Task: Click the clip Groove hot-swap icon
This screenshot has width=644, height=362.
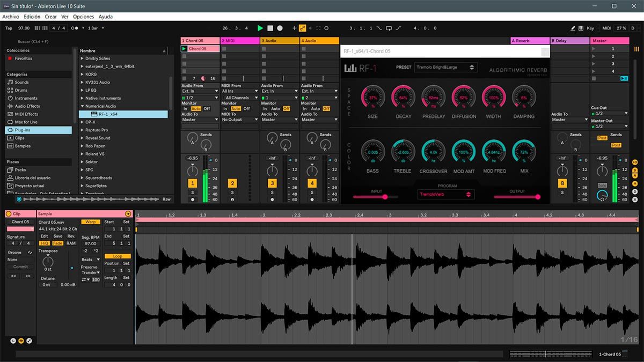Action: tap(30, 252)
